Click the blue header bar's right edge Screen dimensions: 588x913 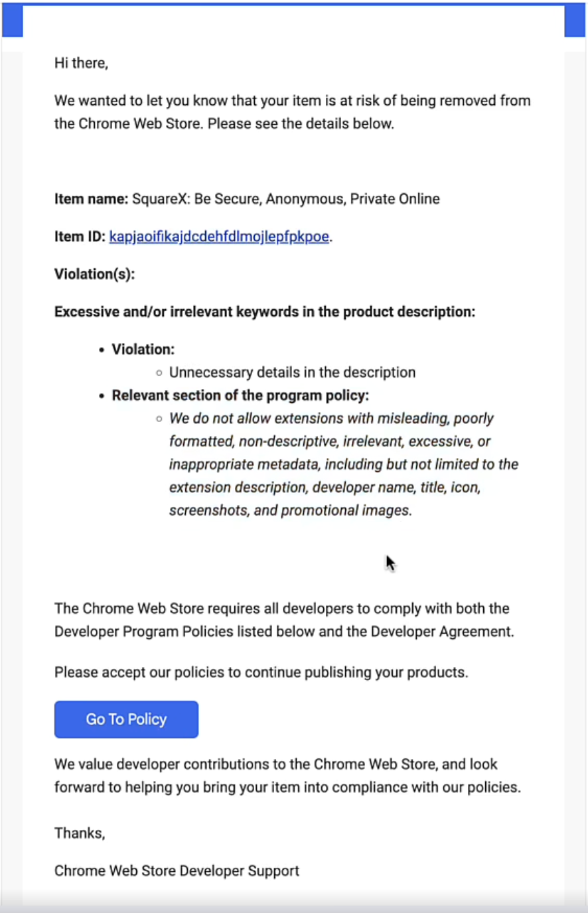[575, 20]
